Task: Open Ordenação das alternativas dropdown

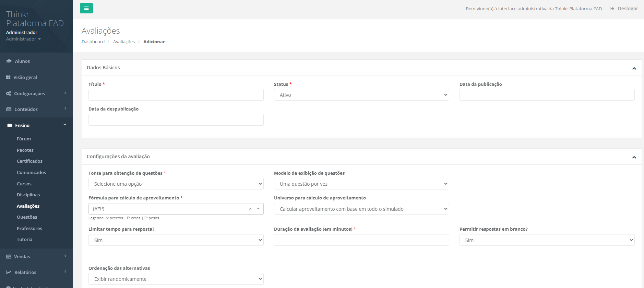Action: tap(176, 279)
